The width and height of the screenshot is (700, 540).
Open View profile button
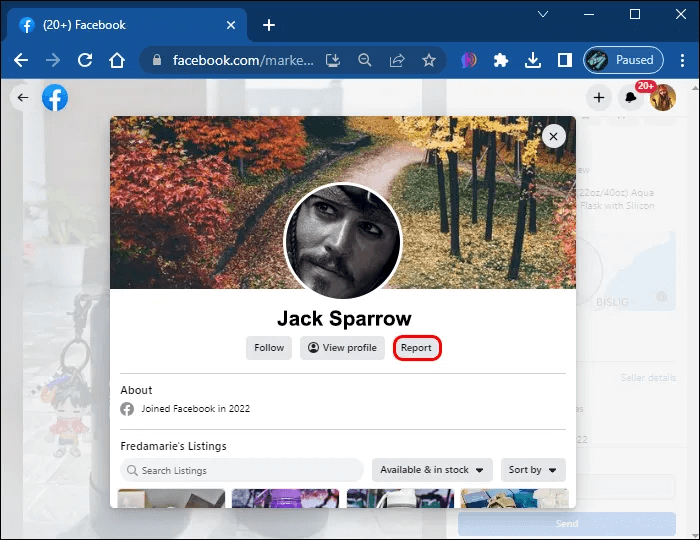[342, 348]
